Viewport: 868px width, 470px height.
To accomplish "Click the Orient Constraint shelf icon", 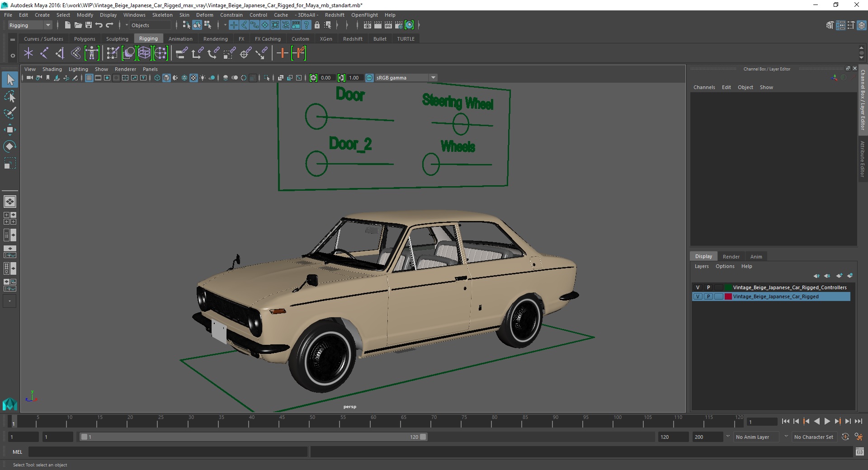I will tap(213, 53).
